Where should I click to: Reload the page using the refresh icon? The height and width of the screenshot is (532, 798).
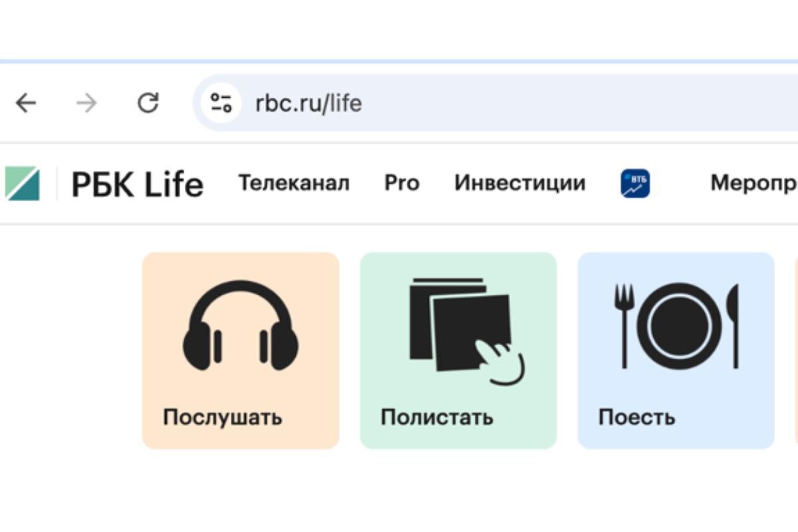click(148, 103)
